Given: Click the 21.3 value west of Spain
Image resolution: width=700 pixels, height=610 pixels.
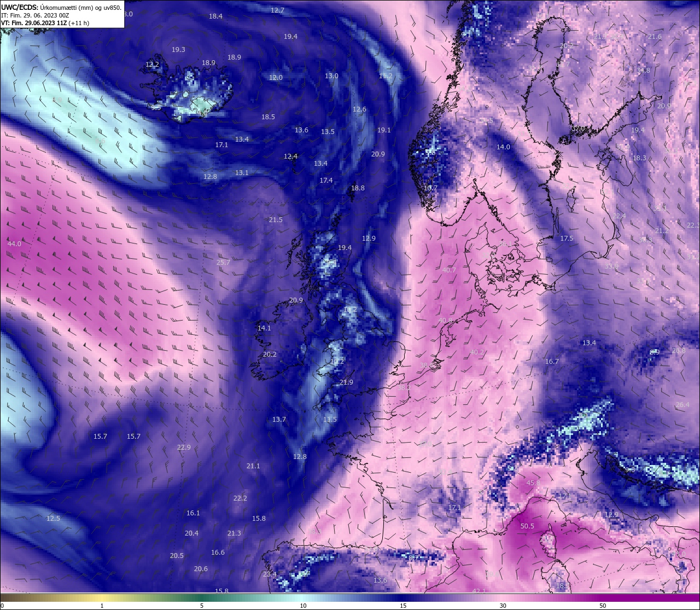Looking at the screenshot, I should point(234,533).
